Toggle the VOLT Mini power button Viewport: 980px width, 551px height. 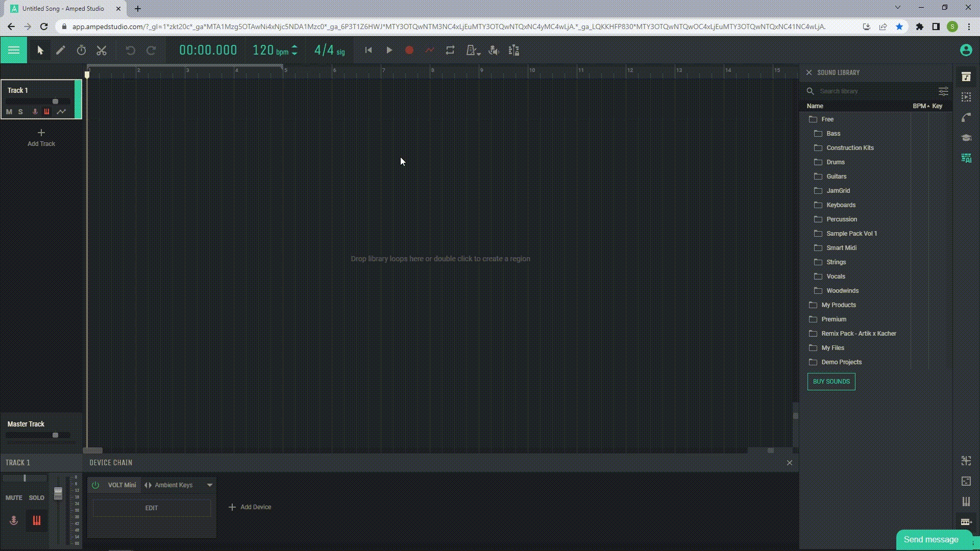[x=95, y=485]
